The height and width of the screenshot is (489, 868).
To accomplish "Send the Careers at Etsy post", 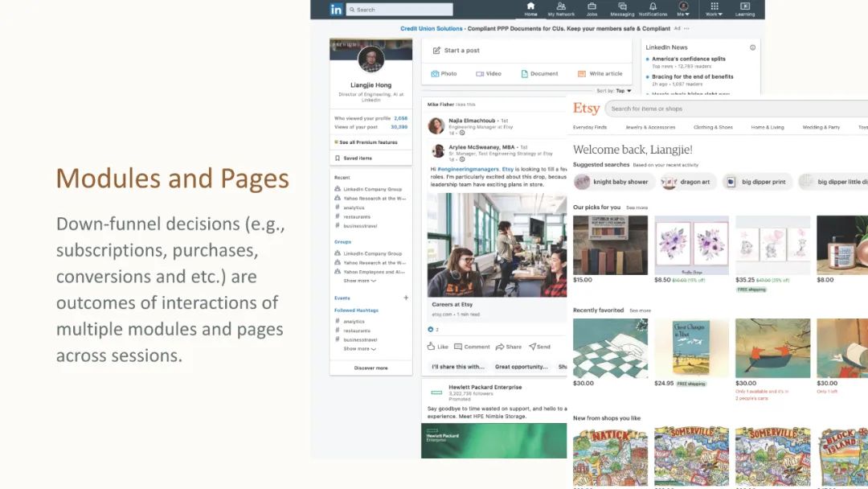I will point(540,347).
